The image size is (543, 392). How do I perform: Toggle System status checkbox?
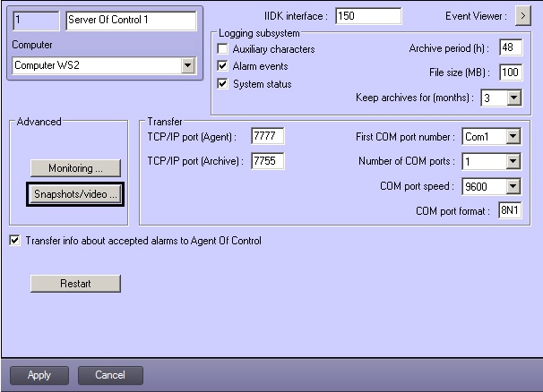point(223,83)
